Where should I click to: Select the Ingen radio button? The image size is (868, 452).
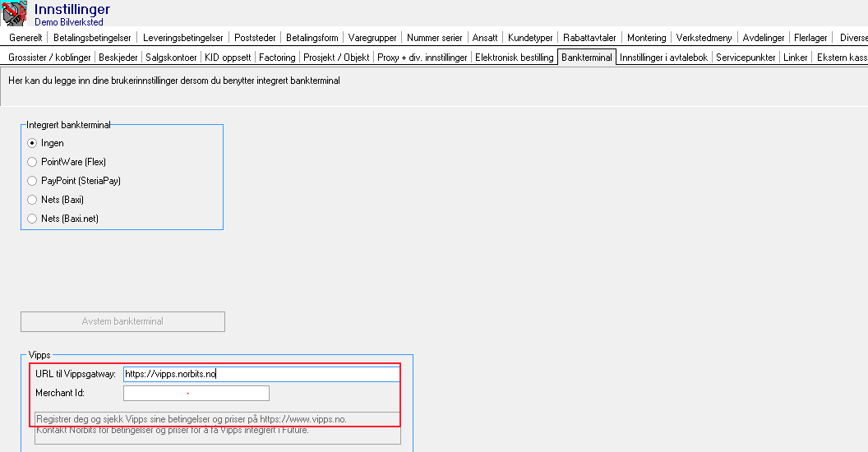[32, 143]
